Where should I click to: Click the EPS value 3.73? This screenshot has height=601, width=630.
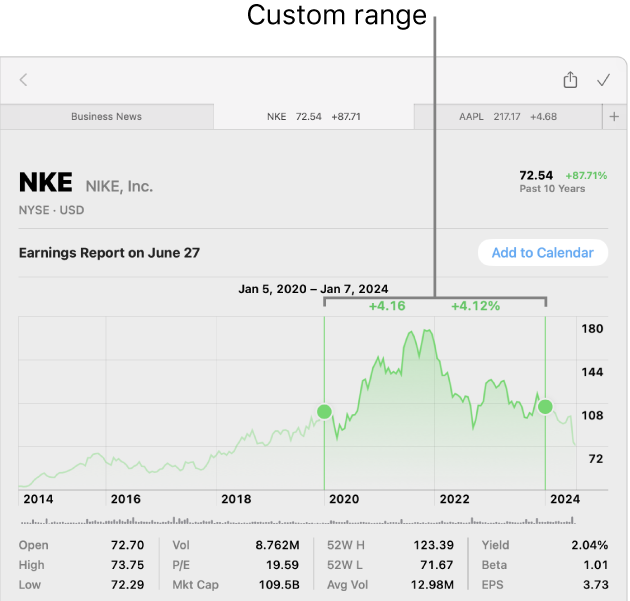595,585
